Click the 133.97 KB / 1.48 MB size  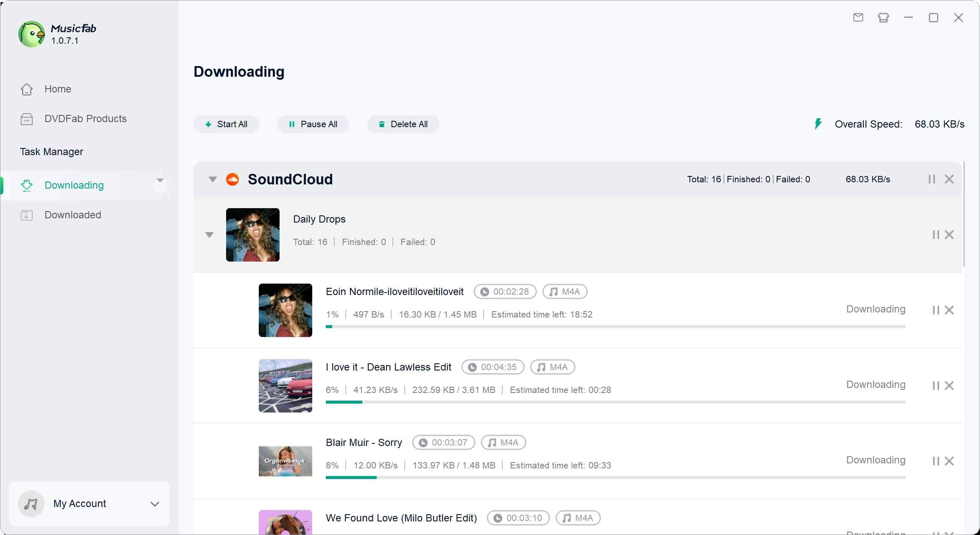pyautogui.click(x=454, y=465)
